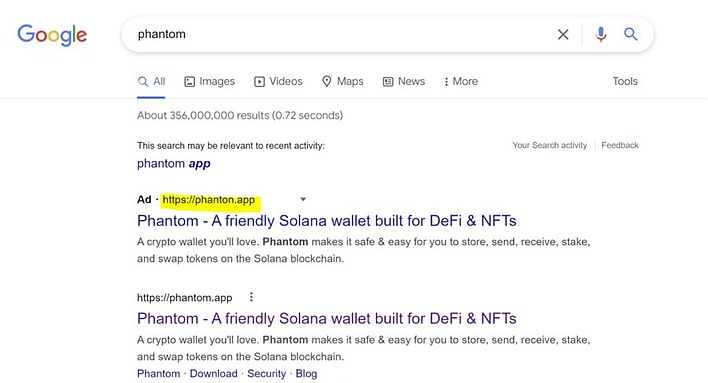Open the Phantom sitelink

click(x=158, y=374)
